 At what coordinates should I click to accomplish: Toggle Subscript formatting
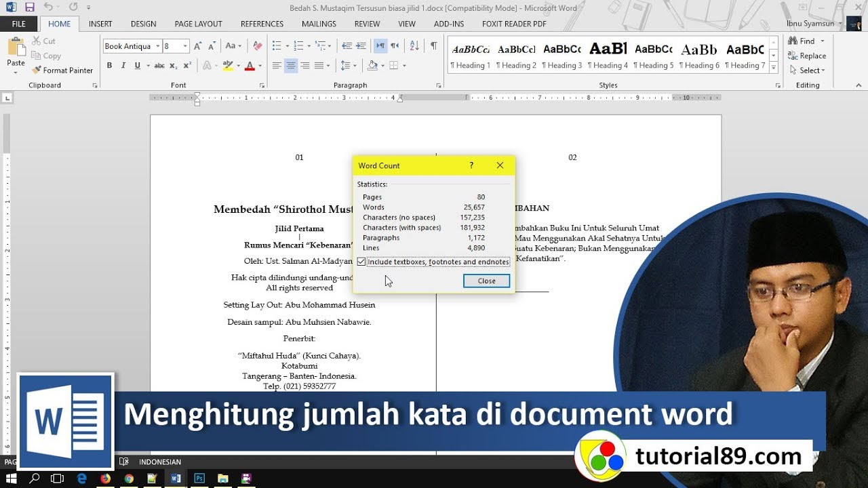[x=174, y=66]
